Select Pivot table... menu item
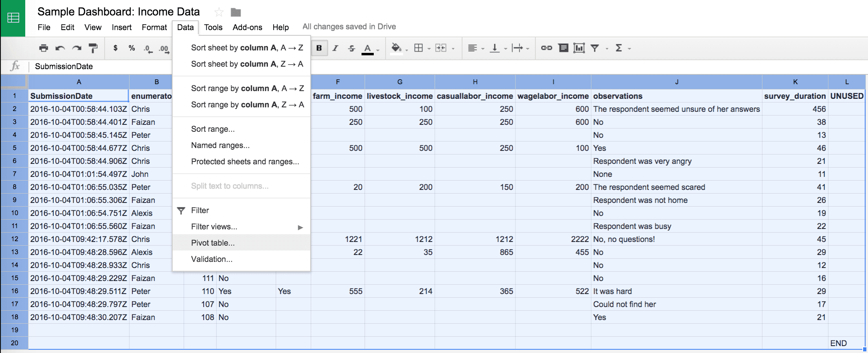This screenshot has height=353, width=868. 241,243
